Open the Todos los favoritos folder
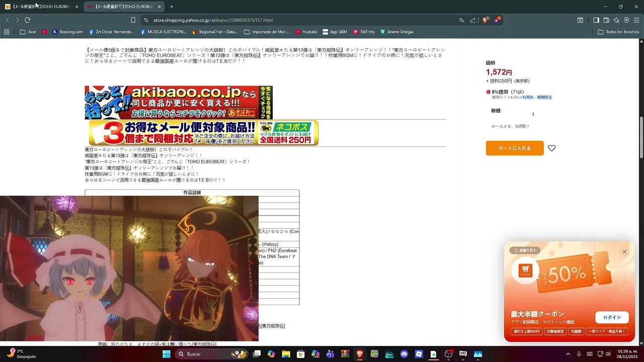This screenshot has height=362, width=644. pos(618,32)
